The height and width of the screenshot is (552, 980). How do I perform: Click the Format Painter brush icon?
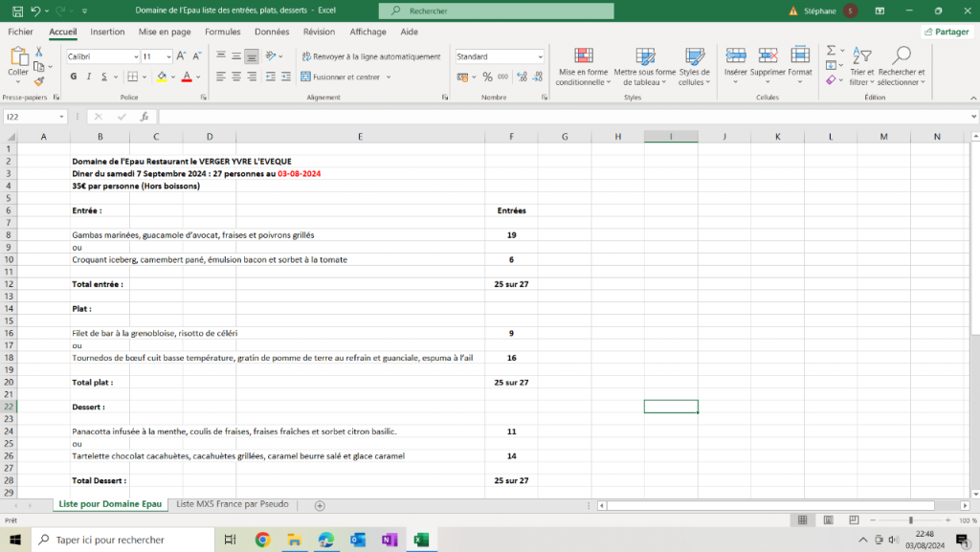tap(38, 81)
